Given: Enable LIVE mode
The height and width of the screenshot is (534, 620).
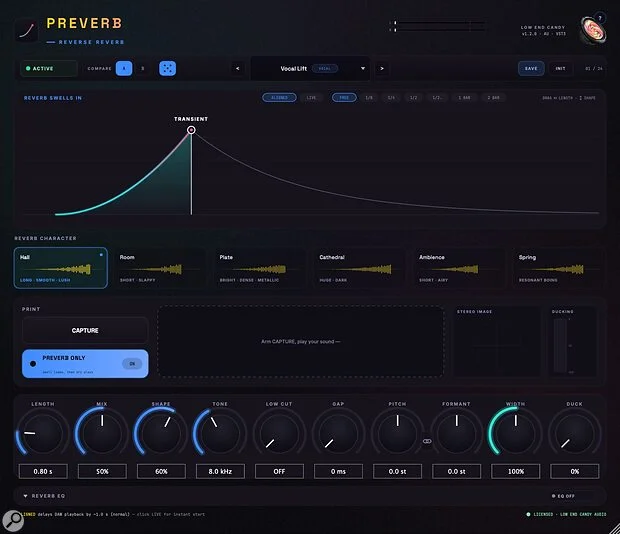Looking at the screenshot, I should [x=311, y=98].
